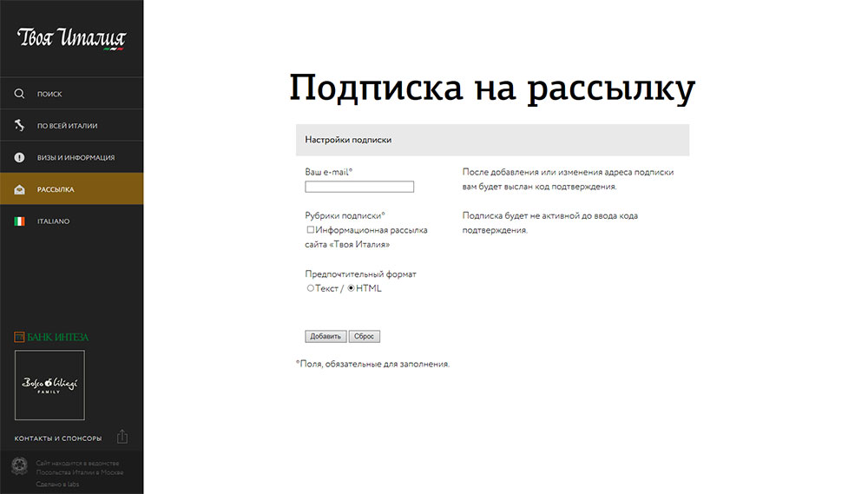
Task: Click the Italian flag icon
Action: (19, 221)
